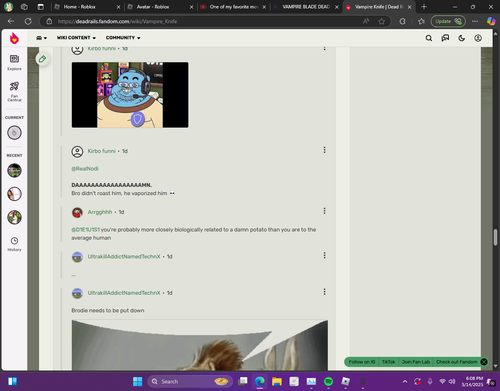Click Check out Fandom link

click(456, 362)
